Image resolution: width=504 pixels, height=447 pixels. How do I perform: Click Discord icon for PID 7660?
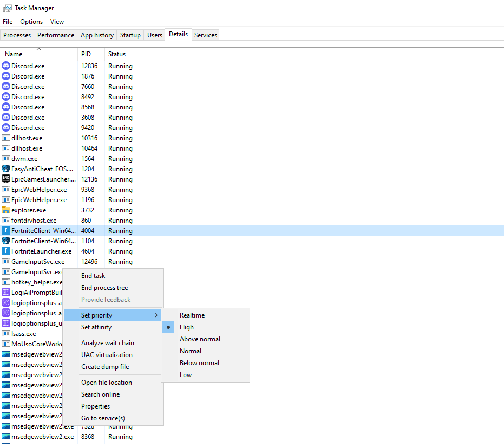pyautogui.click(x=6, y=87)
